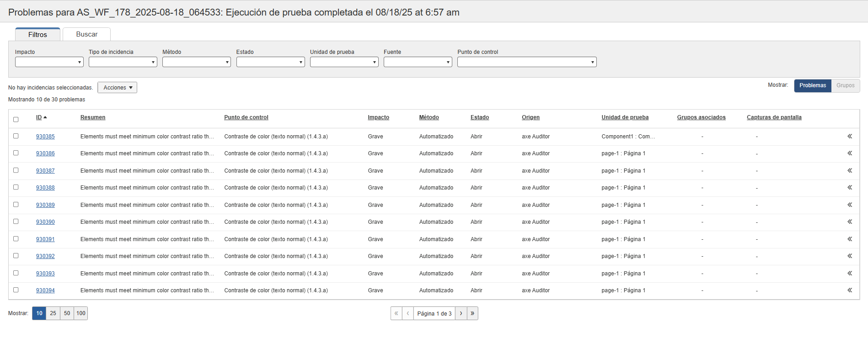Show 25 problems per page
Viewport: 868px width, 348px height.
point(53,313)
